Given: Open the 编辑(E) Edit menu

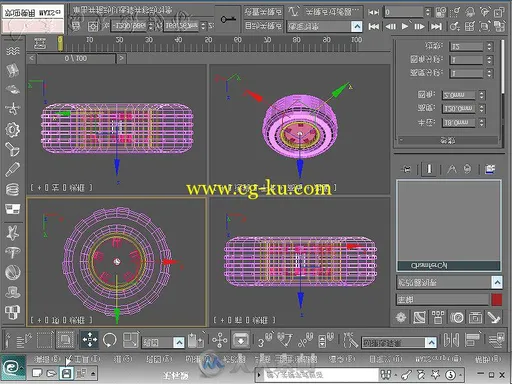Looking at the screenshot, I should tap(48, 359).
